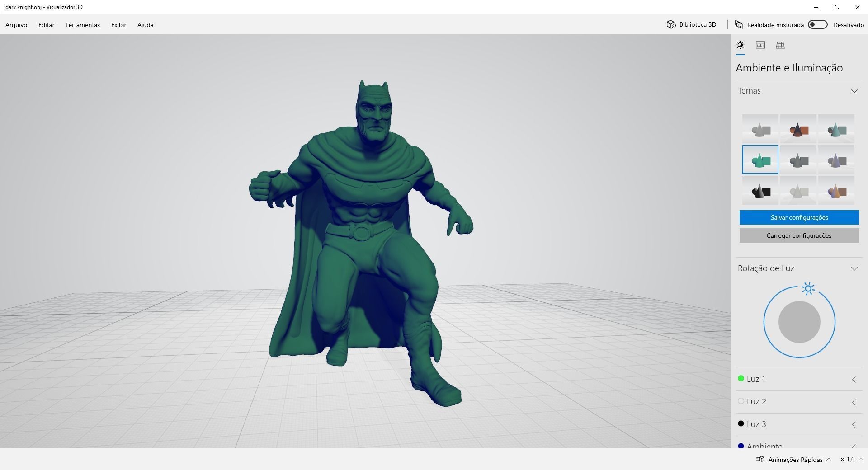Click Salvar configurações button

(x=799, y=217)
